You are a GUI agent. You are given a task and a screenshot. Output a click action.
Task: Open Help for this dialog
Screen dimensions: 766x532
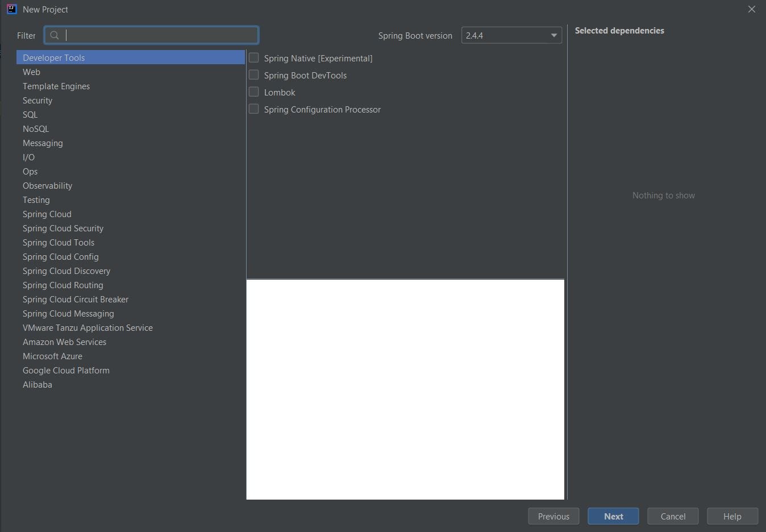click(x=732, y=516)
